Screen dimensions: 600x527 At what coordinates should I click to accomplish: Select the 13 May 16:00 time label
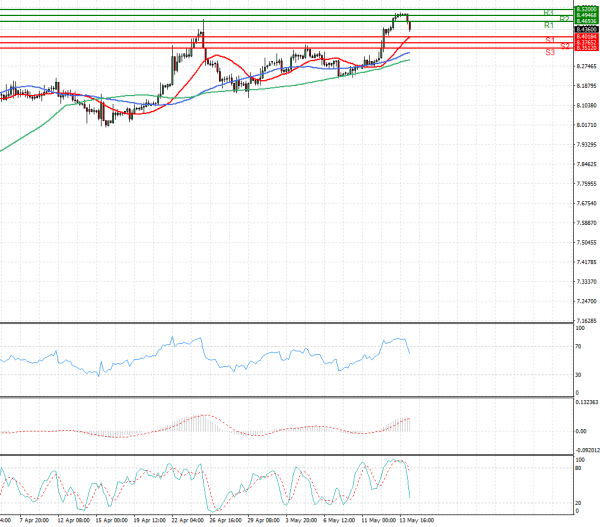(x=413, y=521)
